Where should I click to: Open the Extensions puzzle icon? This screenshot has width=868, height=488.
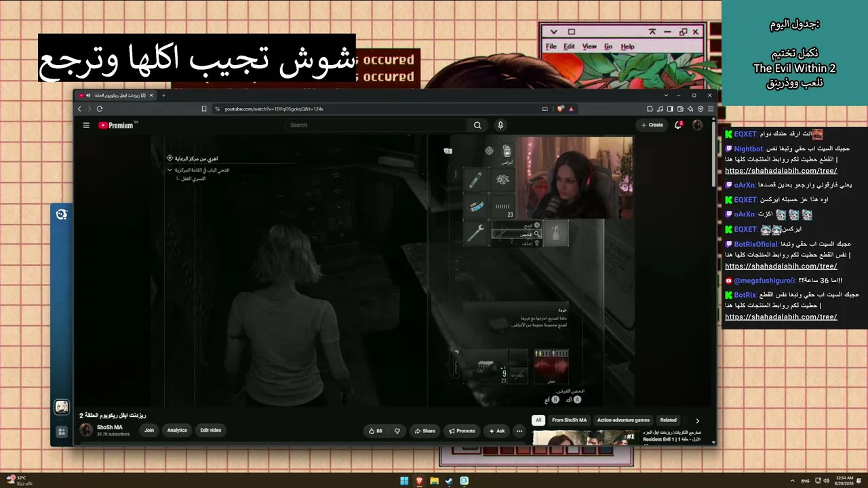(x=650, y=108)
